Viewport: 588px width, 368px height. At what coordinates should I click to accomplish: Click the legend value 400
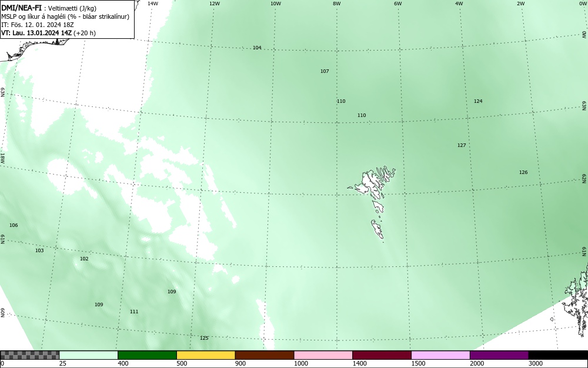point(123,363)
